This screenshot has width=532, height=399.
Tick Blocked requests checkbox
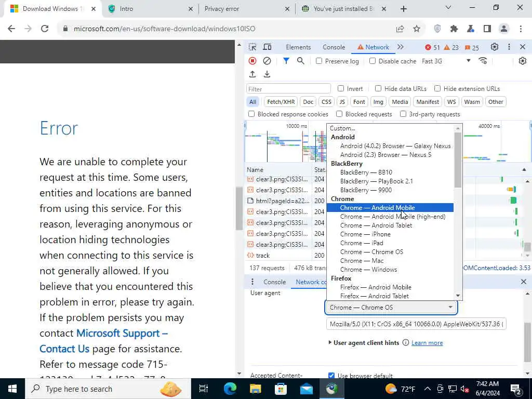(x=339, y=114)
